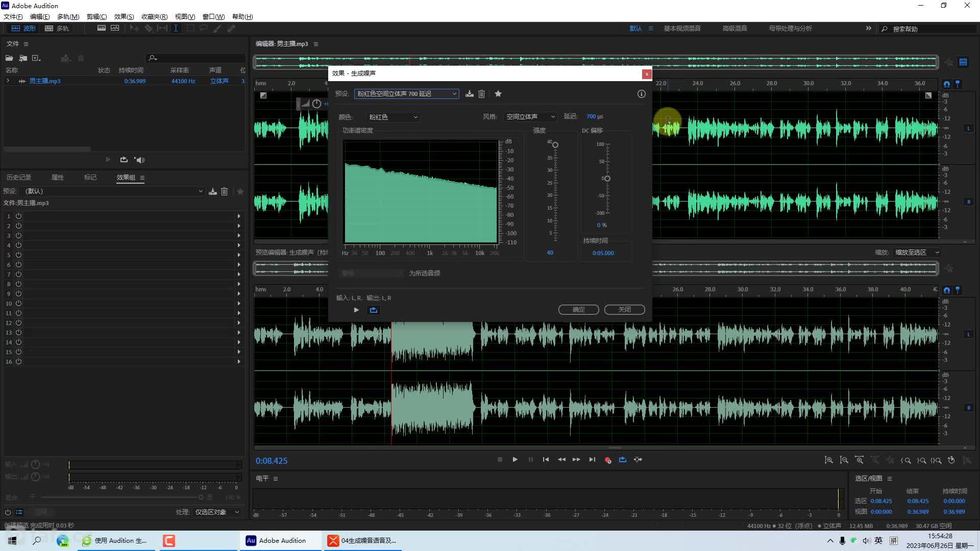Viewport: 980px width, 551px height.
Task: Click delay value 700 µs
Action: [595, 117]
